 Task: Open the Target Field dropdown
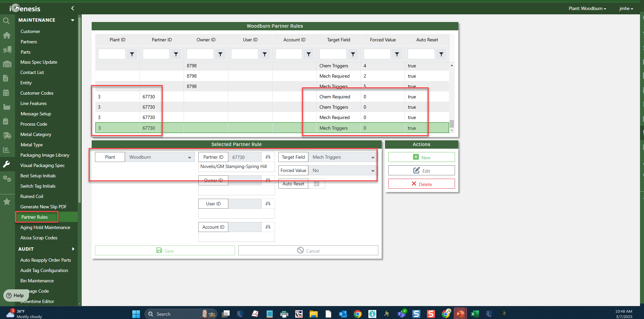pyautogui.click(x=343, y=157)
